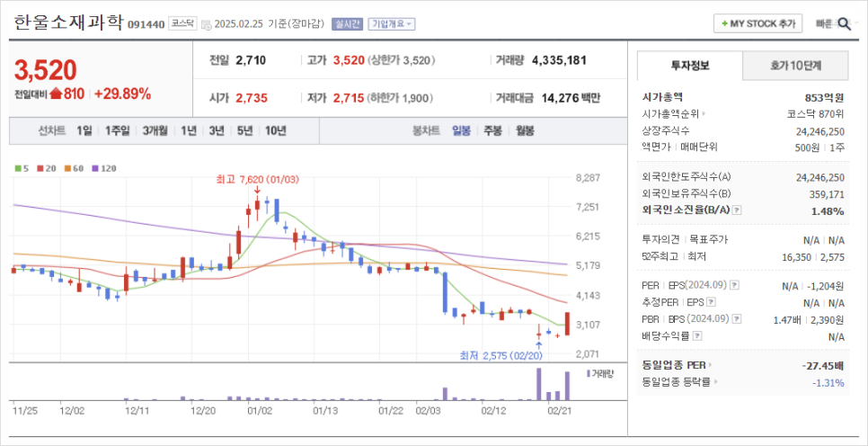868x446 pixels.
Task: Click the 코스닥 market badge
Action: tap(182, 23)
